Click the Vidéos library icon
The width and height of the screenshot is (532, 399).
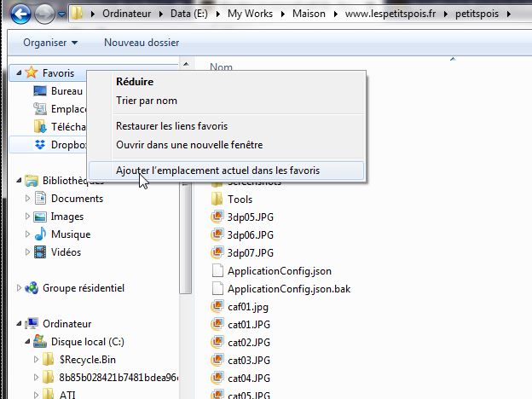[40, 252]
